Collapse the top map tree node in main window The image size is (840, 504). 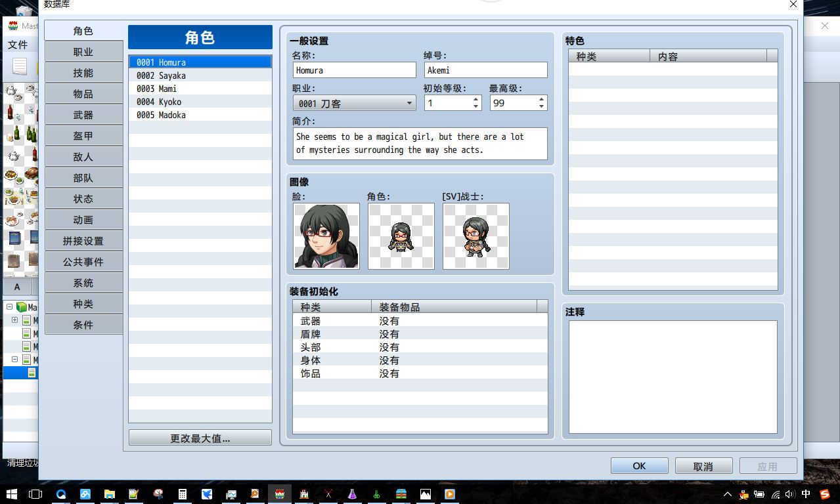click(x=10, y=307)
